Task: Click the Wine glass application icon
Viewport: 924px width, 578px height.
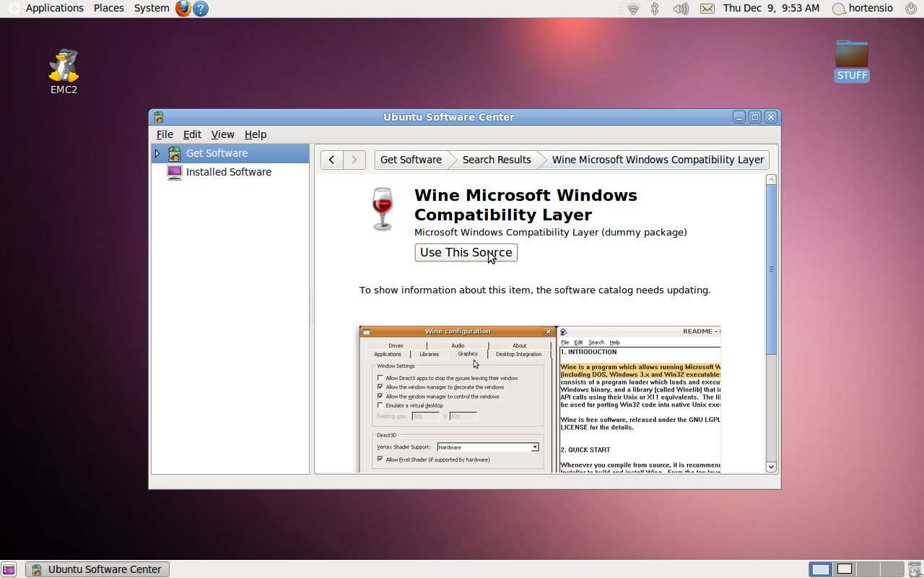Action: click(x=382, y=210)
